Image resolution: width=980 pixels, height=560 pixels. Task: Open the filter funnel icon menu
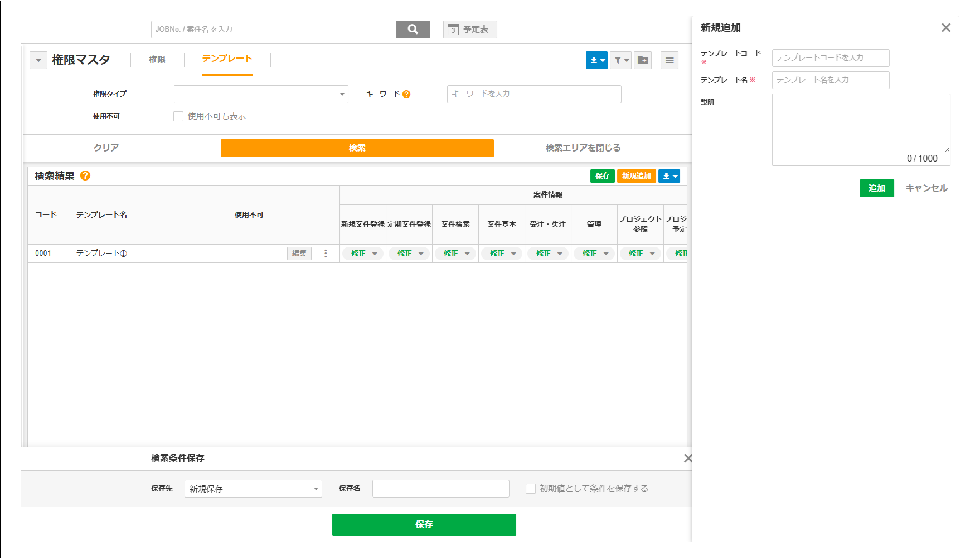click(620, 60)
